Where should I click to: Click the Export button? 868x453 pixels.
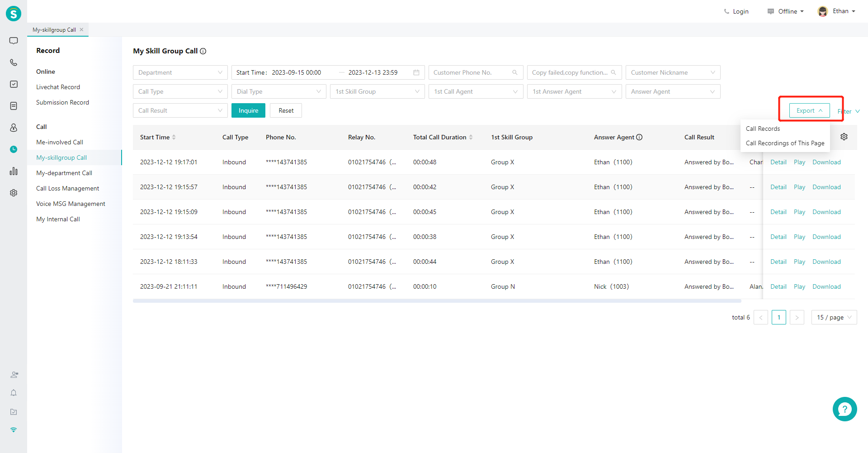[809, 110]
